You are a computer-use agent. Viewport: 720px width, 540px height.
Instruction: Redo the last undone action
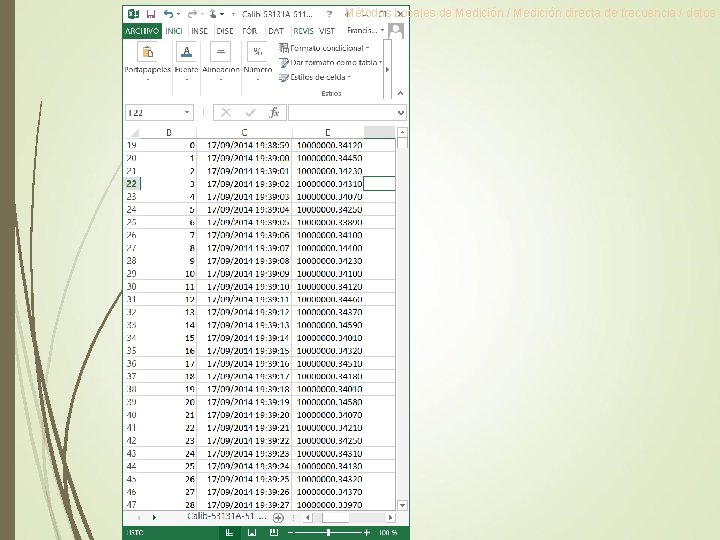(x=192, y=14)
